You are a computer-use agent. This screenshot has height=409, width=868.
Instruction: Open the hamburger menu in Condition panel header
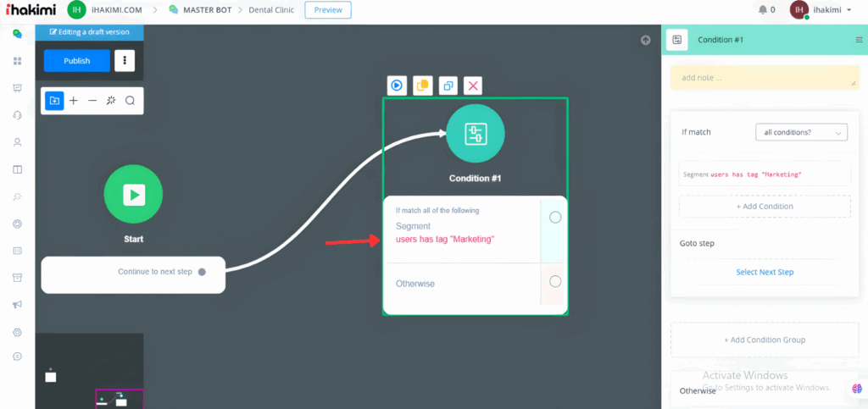pyautogui.click(x=859, y=40)
